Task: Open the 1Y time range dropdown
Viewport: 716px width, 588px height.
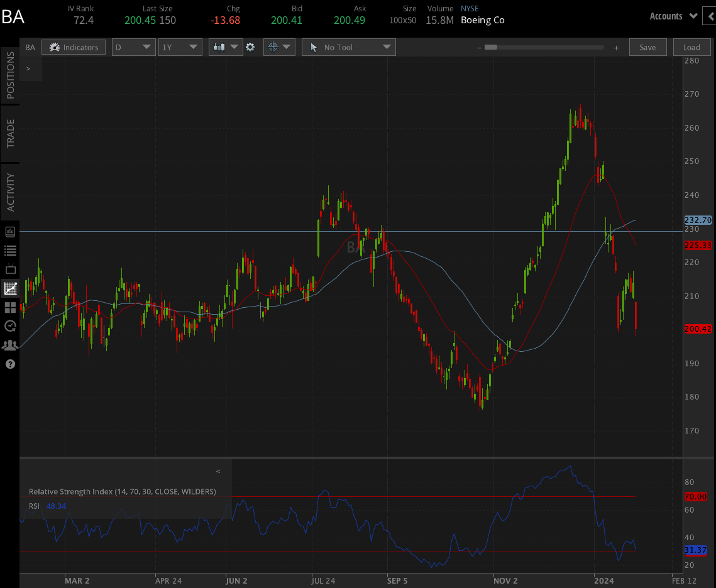Action: click(x=180, y=47)
